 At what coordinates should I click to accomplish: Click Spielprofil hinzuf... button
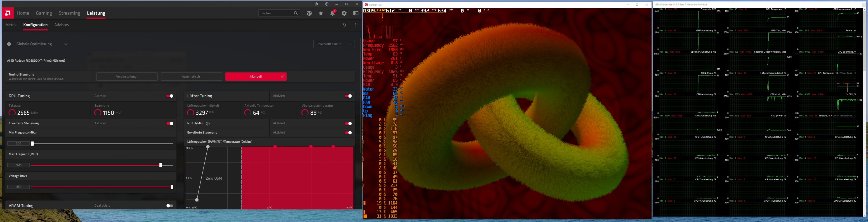pyautogui.click(x=334, y=44)
